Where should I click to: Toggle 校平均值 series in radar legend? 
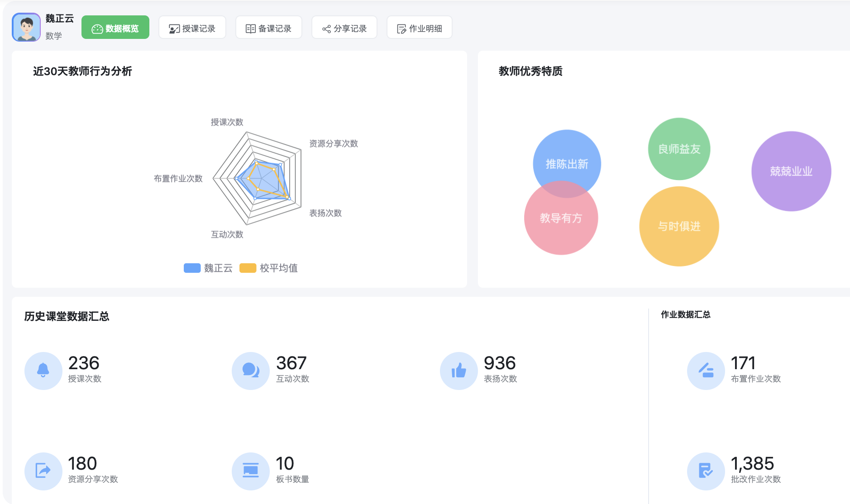pos(268,268)
